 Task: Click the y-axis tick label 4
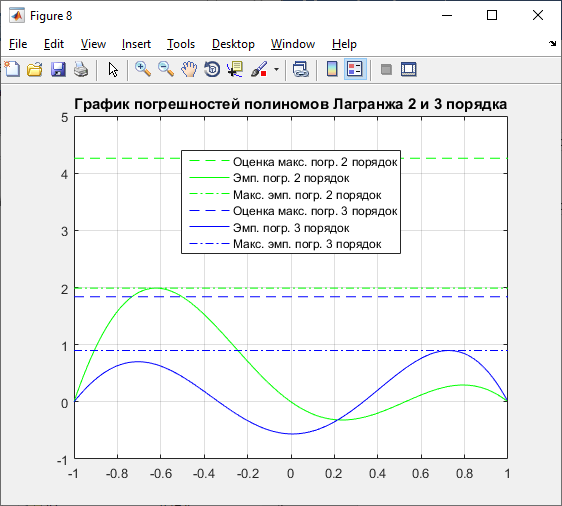pyautogui.click(x=65, y=175)
